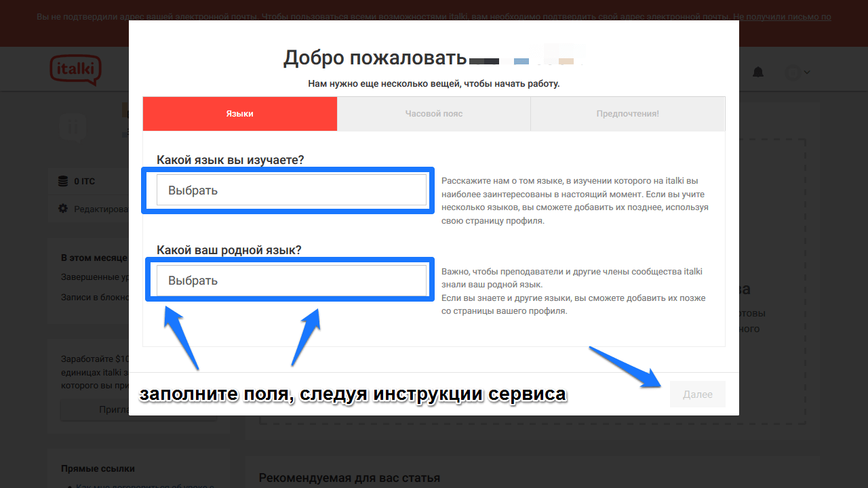The width and height of the screenshot is (868, 488).
Task: Click Добро пожаловать heading
Action: coord(375,58)
